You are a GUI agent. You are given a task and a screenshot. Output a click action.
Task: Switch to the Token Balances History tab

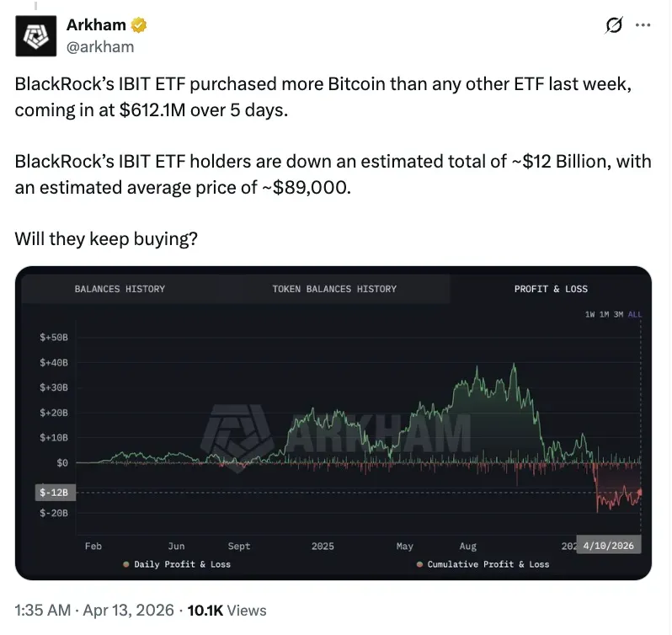tap(334, 289)
